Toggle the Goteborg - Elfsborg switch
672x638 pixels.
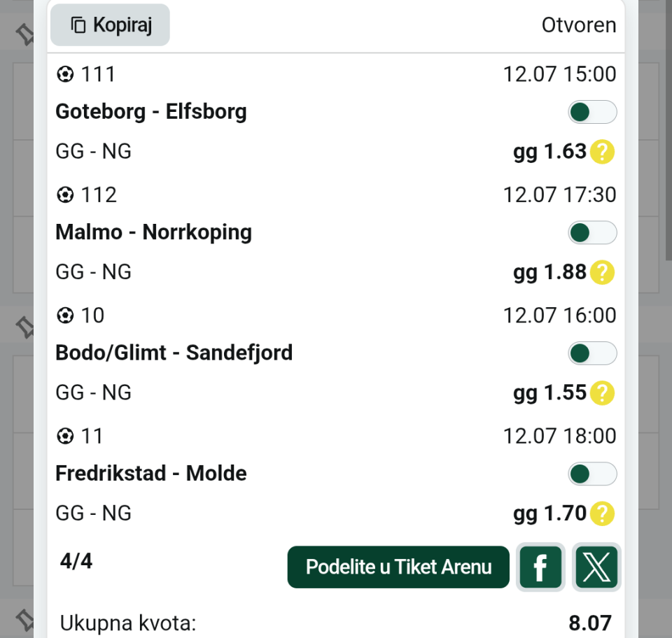[x=592, y=112]
